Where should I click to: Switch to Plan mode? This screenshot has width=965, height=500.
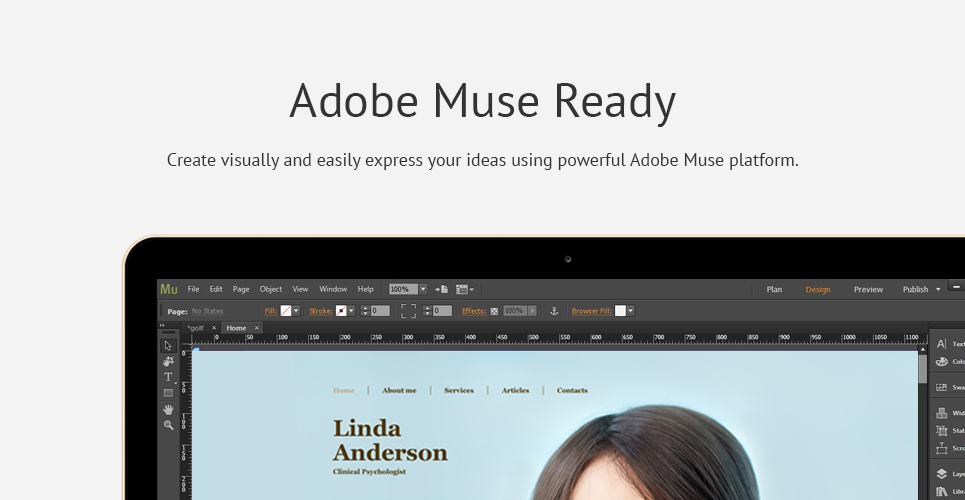(774, 289)
